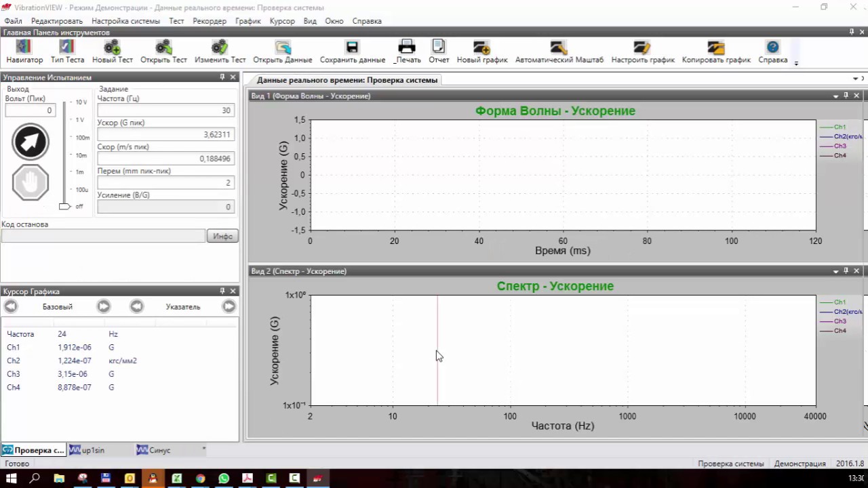Click the Скор (m/s пик) field
868x488 pixels.
[165, 159]
